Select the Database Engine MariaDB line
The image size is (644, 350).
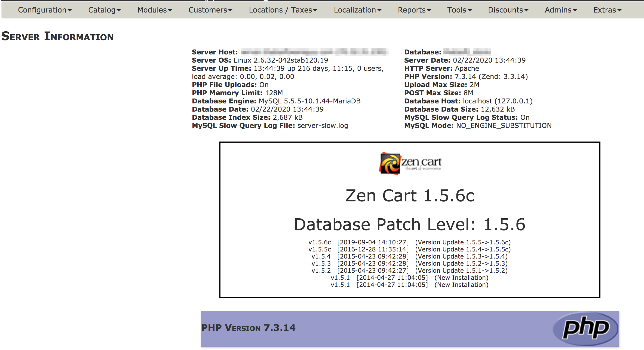tap(276, 101)
